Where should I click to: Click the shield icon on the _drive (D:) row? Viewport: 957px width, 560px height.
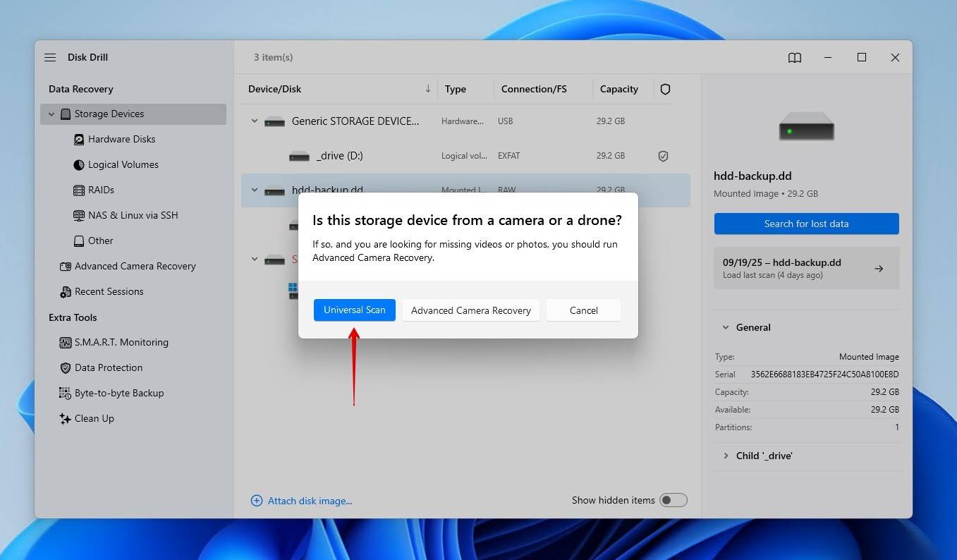tap(663, 156)
